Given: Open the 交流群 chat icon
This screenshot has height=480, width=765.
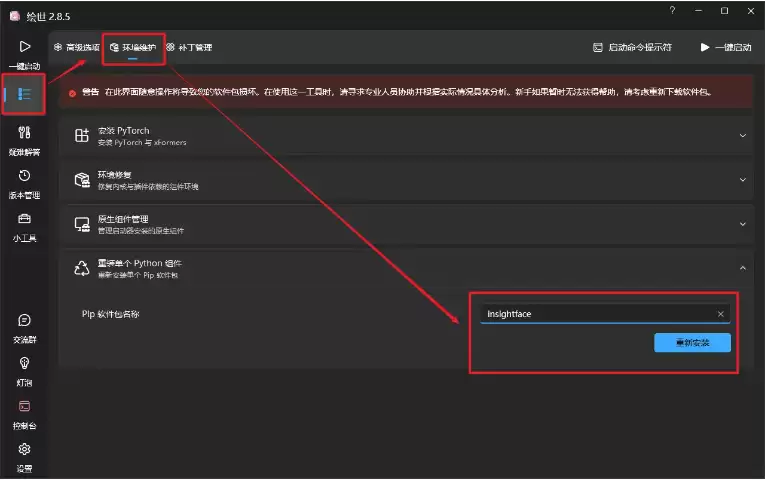Looking at the screenshot, I should (x=24, y=320).
